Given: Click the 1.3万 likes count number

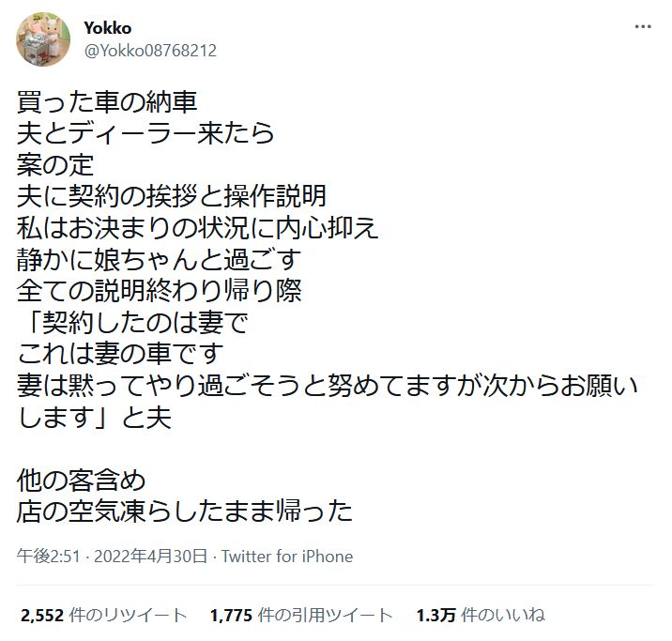Looking at the screenshot, I should click(x=436, y=616).
